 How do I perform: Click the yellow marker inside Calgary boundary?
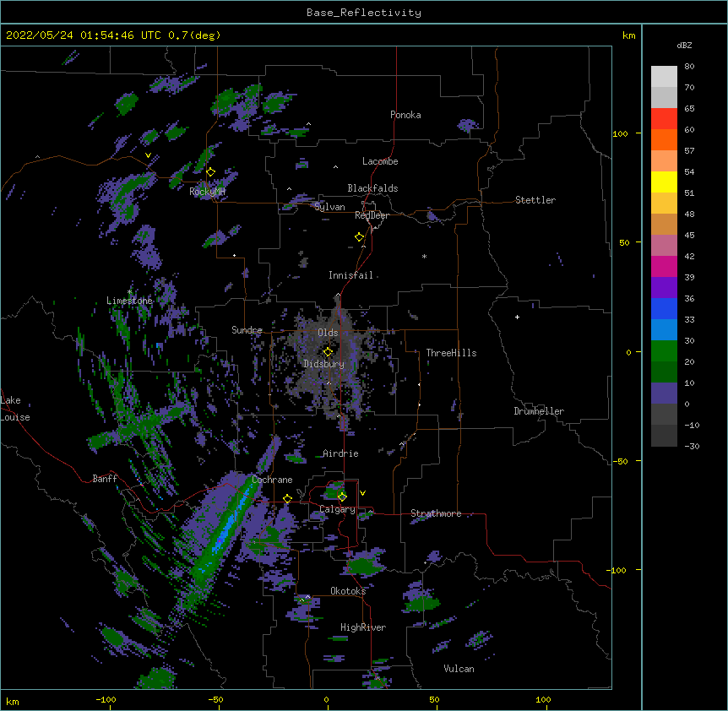[342, 497]
